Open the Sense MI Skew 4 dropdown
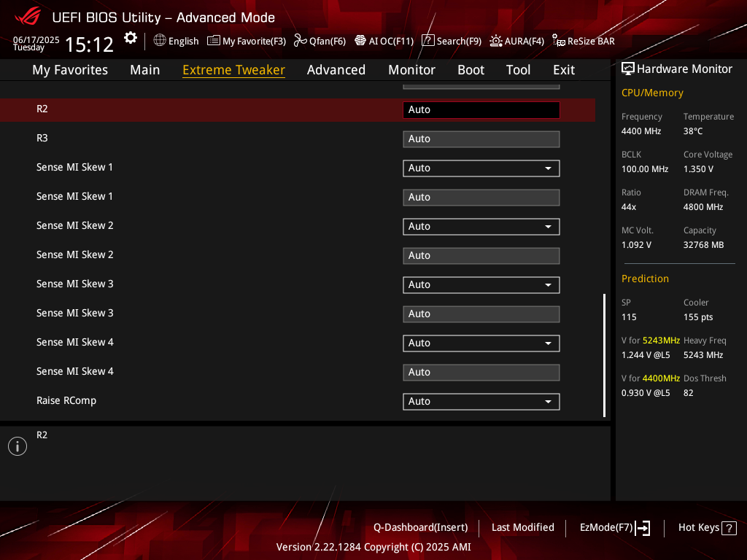Viewport: 747px width, 560px height. tap(481, 343)
